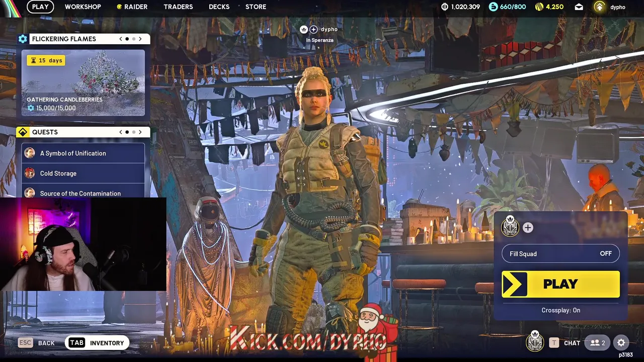Start matchmaking with the yellow PLAY button
Viewport: 644px width, 362px height.
click(560, 284)
